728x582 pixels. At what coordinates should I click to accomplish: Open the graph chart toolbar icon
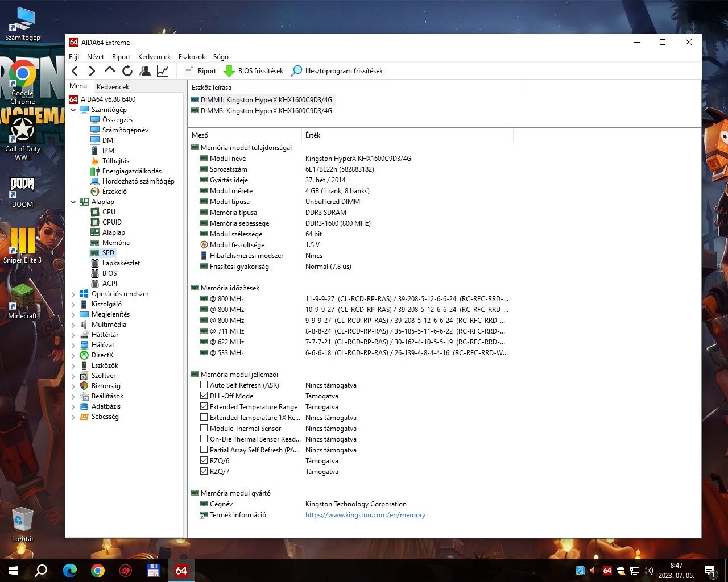163,71
